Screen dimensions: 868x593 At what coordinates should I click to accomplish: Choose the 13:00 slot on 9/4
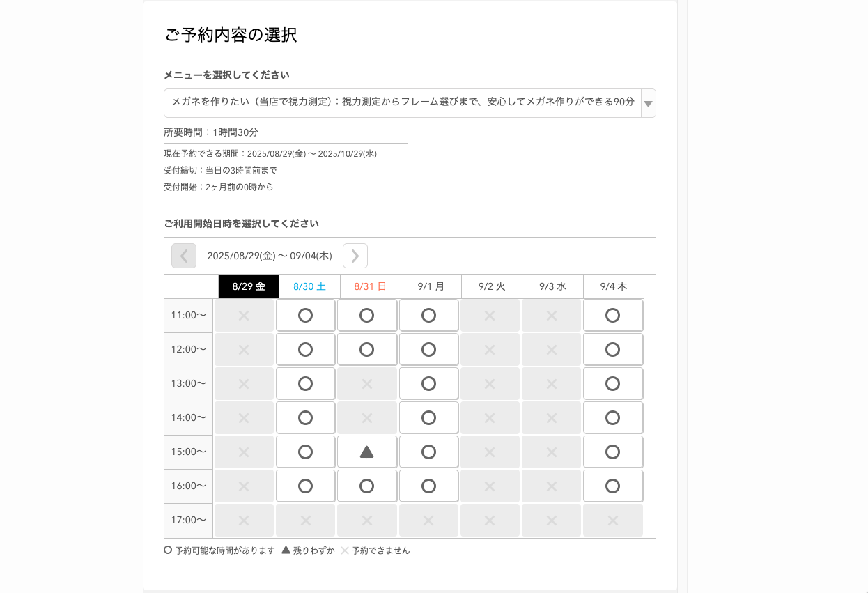(612, 383)
